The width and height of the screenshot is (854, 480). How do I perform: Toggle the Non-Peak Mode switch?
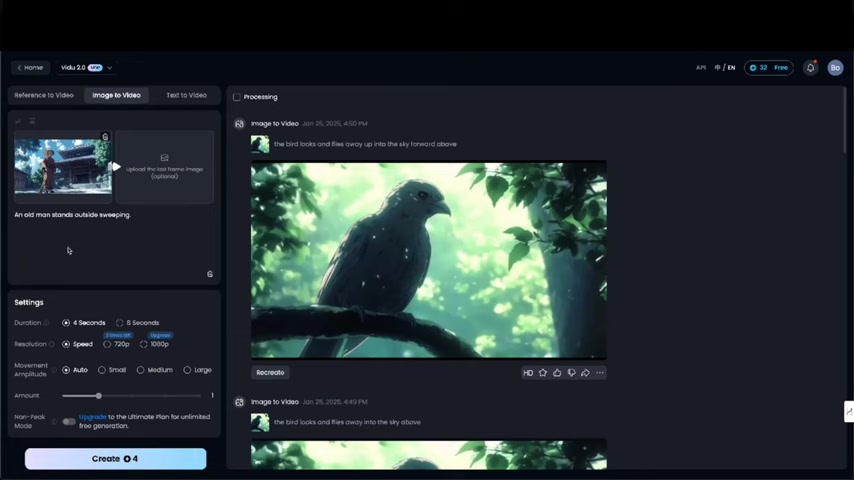click(68, 421)
